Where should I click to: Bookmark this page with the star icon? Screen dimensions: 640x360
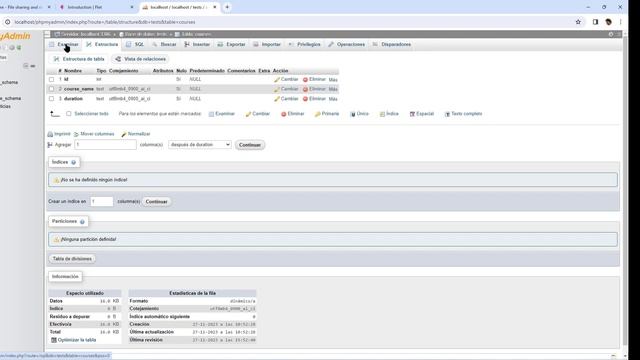point(578,22)
